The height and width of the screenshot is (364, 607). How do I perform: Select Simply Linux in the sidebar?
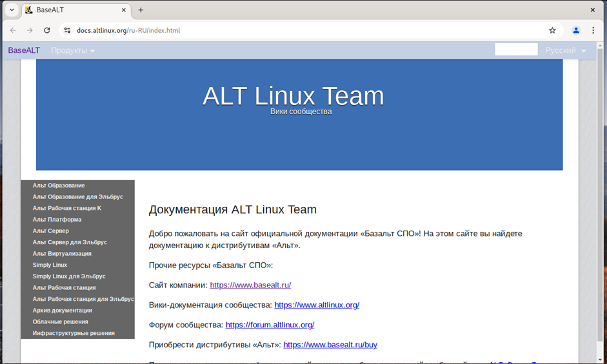(50, 265)
